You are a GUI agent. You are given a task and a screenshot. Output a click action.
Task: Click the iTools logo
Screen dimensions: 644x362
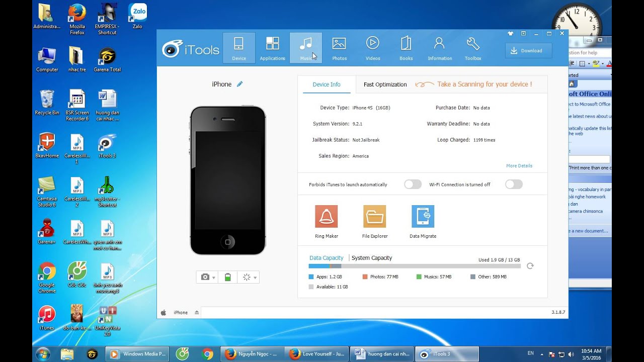[191, 49]
